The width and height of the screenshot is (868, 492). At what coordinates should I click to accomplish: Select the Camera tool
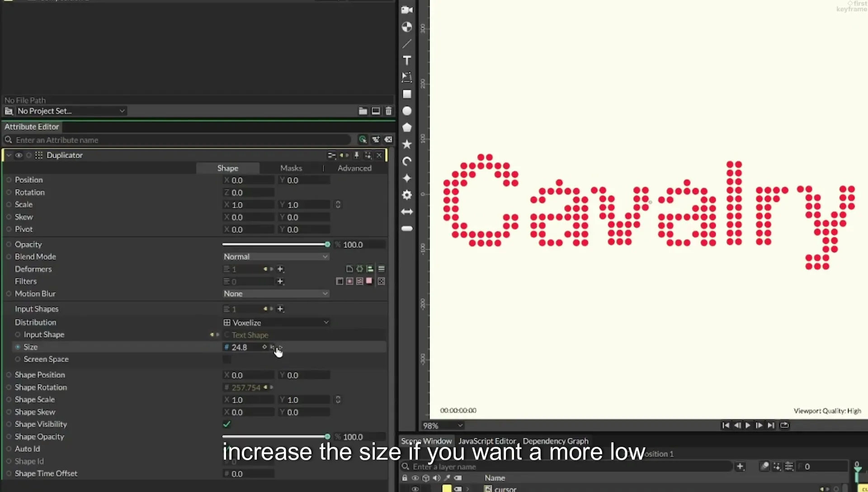[407, 10]
